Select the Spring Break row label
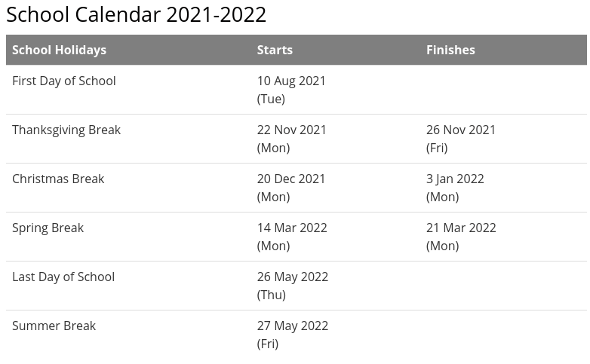The height and width of the screenshot is (364, 590). click(48, 228)
